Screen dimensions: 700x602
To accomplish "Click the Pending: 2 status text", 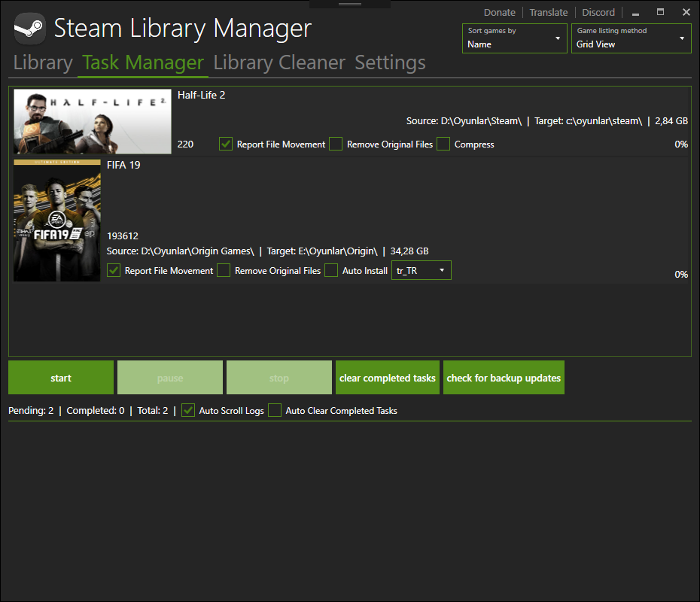I will pos(31,411).
